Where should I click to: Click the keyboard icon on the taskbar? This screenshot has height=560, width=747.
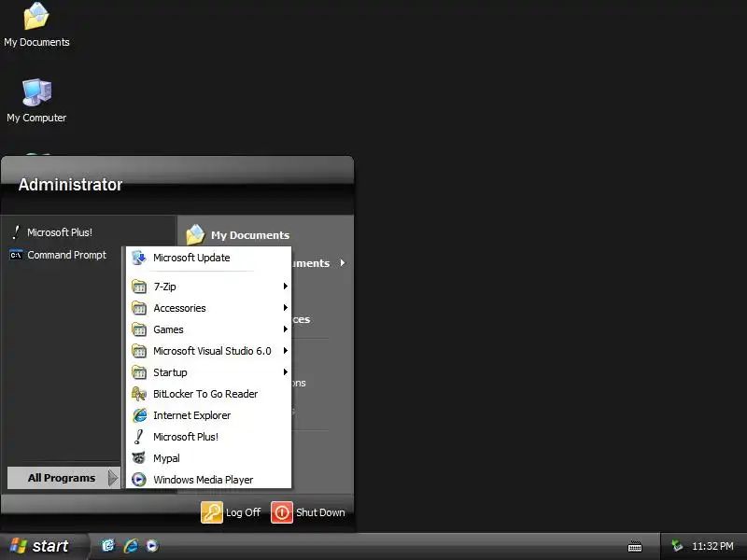[x=635, y=546]
